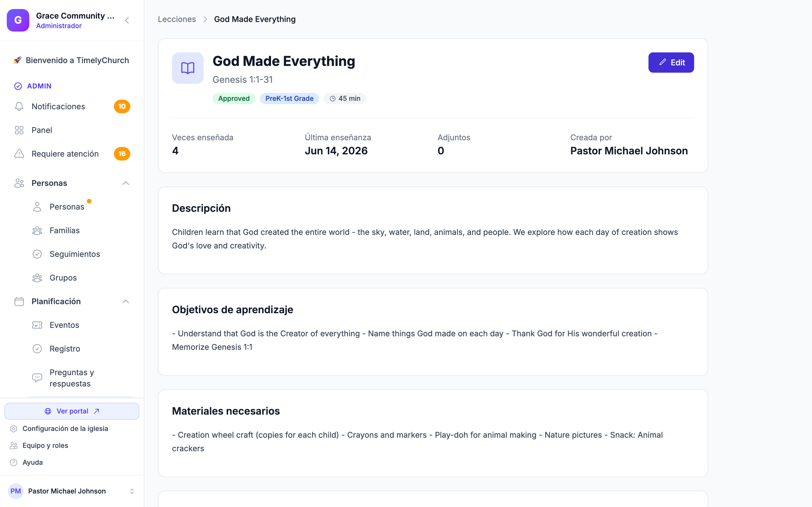Click the Requiere atención warning triangle icon
The width and height of the screenshot is (812, 507).
(19, 154)
